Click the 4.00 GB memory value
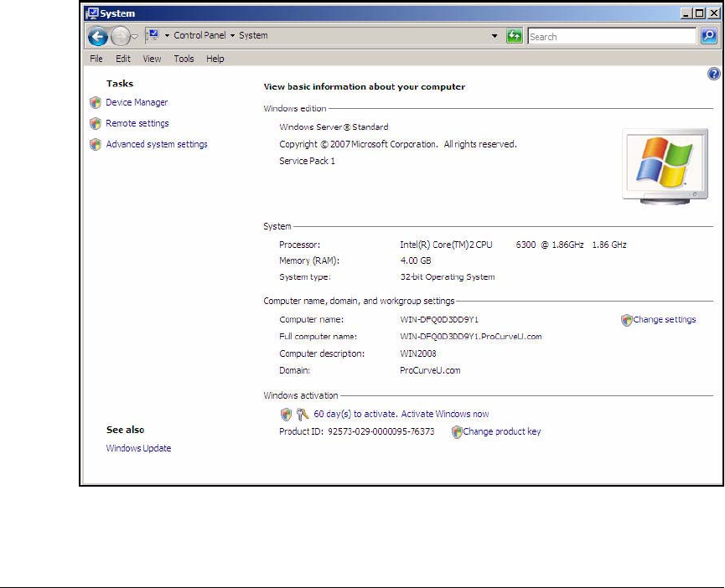The width and height of the screenshot is (725, 588). tap(415, 261)
